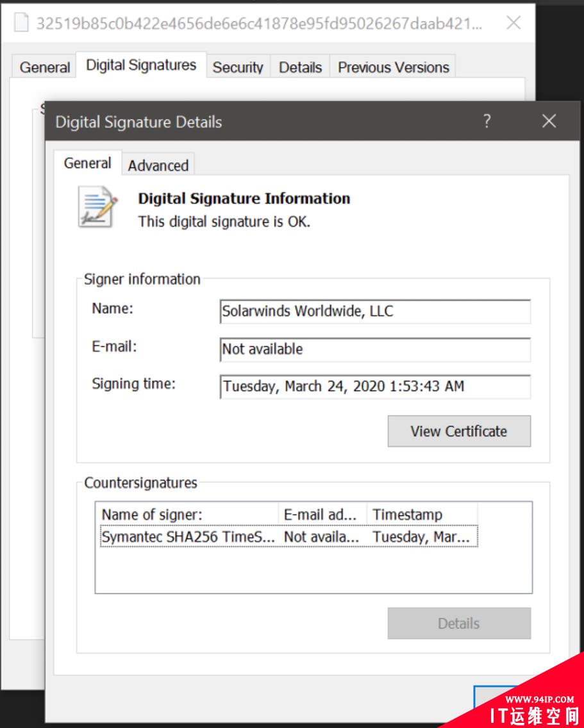Close the Digital Signature Details dialog
Screen dimensions: 584x728
pos(549,121)
